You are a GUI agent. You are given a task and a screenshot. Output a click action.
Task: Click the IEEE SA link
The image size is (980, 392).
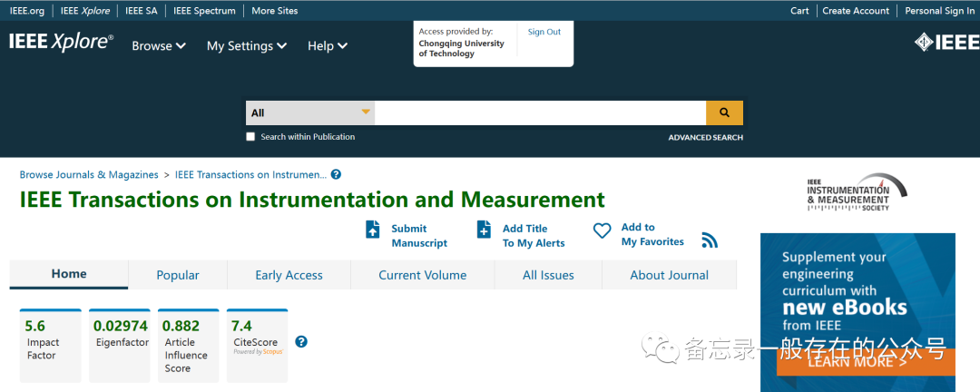[142, 11]
